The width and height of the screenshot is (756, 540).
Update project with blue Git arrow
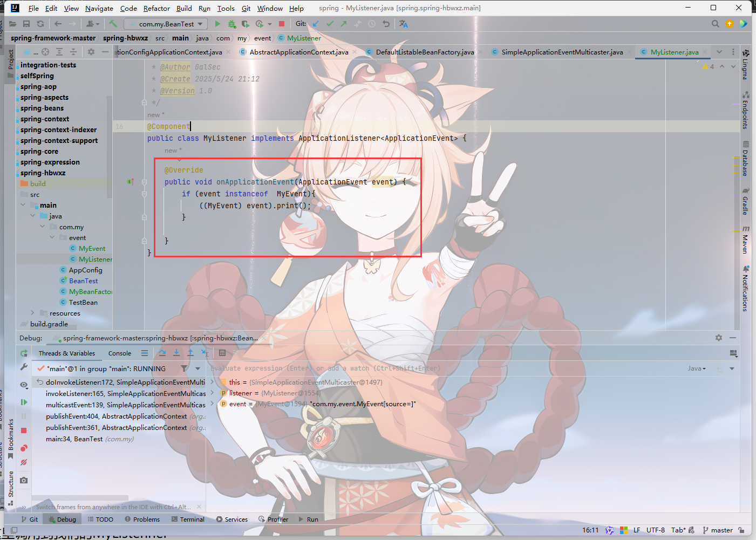coord(316,24)
